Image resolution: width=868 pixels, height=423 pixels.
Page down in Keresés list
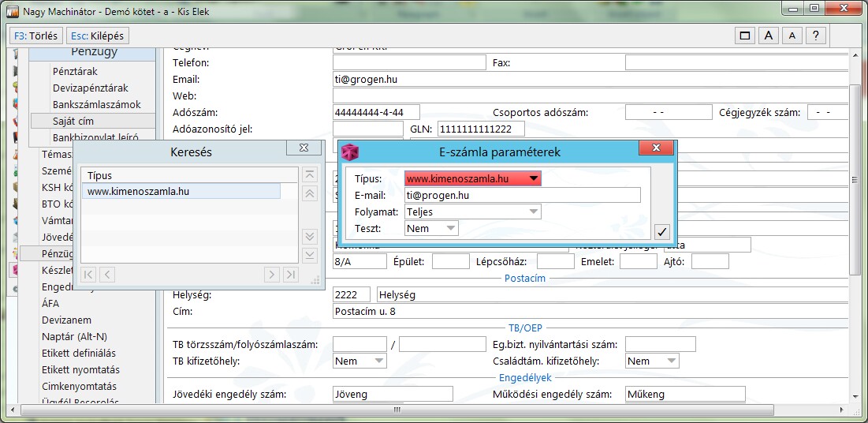310,237
